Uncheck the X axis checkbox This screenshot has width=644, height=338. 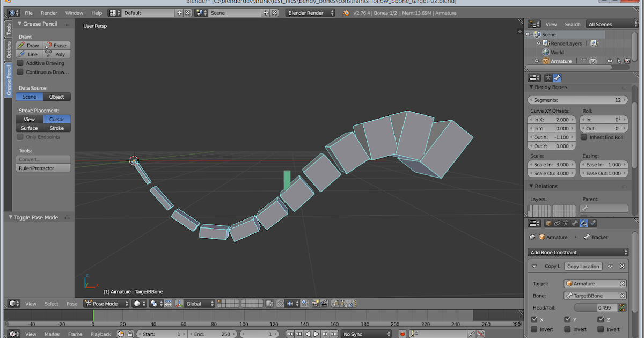(534, 320)
